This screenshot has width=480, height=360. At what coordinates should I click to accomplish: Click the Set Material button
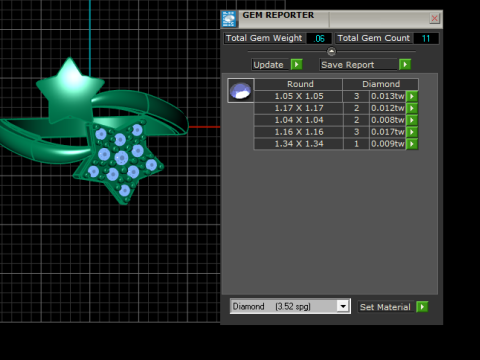tap(386, 307)
